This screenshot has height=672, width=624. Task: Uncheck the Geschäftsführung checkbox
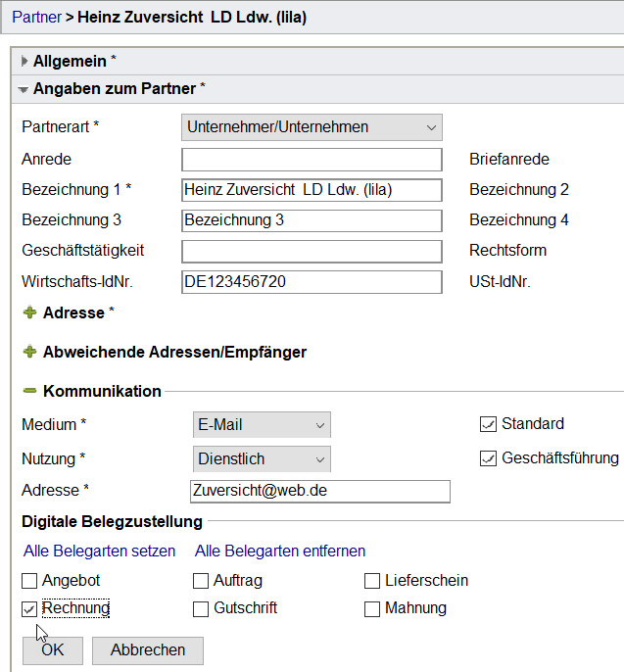pyautogui.click(x=488, y=458)
